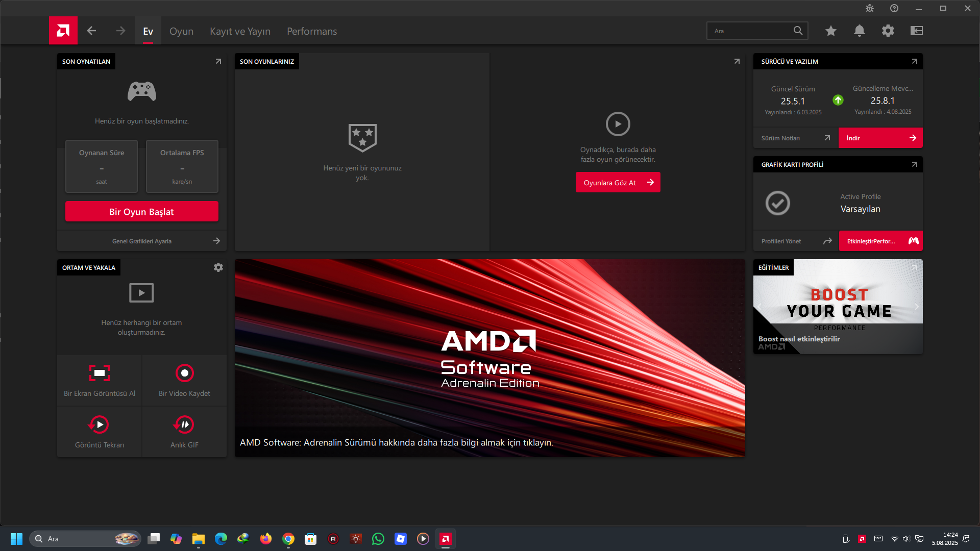Click the Anlık GIF icon

(184, 424)
